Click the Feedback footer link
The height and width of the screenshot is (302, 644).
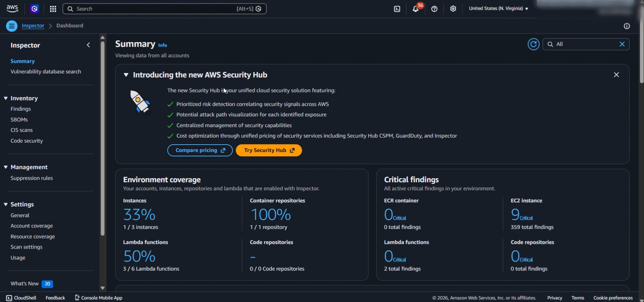pyautogui.click(x=55, y=298)
